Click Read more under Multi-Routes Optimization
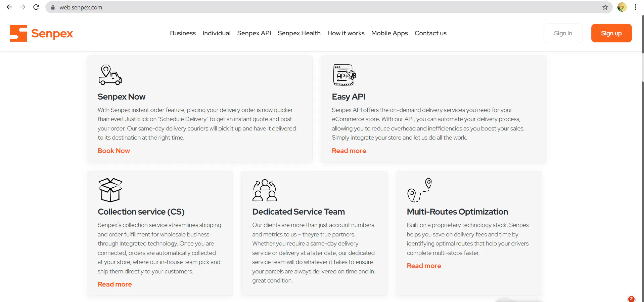The width and height of the screenshot is (644, 302). 424,266
